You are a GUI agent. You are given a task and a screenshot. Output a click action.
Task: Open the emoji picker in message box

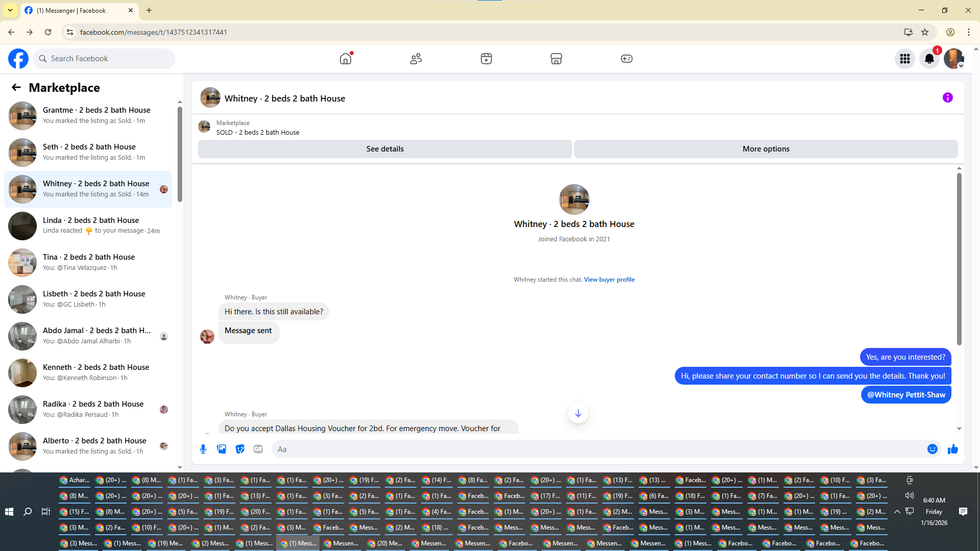(932, 449)
